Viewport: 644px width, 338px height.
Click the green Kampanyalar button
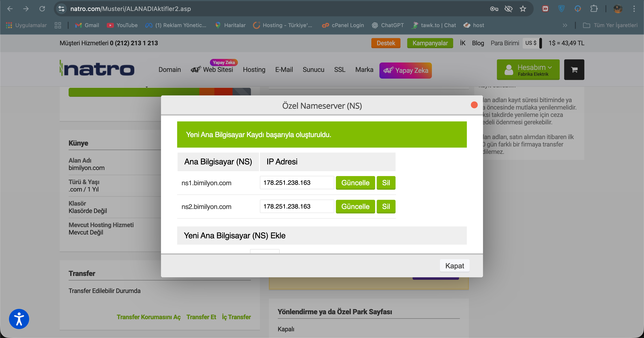click(x=430, y=43)
